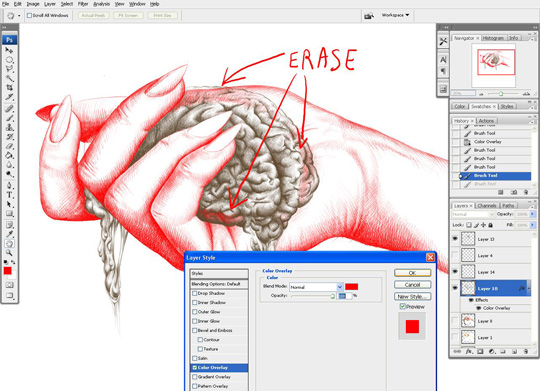This screenshot has width=540, height=391.
Task: Open the Analysis menu
Action: pos(102,4)
